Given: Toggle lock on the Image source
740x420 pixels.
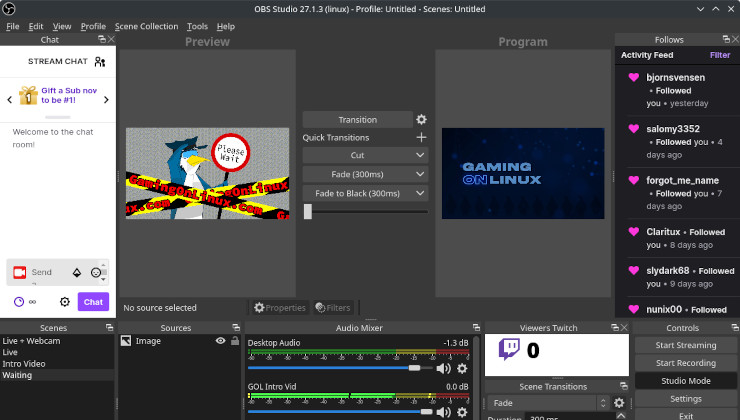Looking at the screenshot, I should tap(235, 341).
